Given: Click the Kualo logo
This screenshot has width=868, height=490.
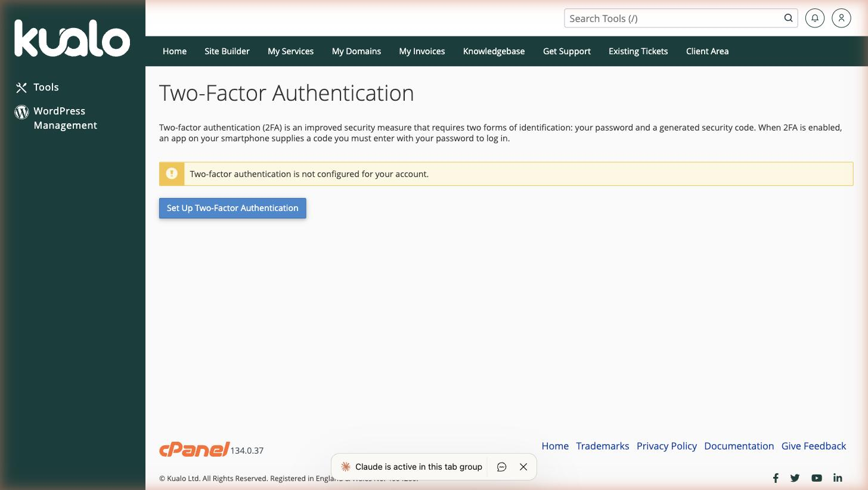Looking at the screenshot, I should pyautogui.click(x=72, y=38).
